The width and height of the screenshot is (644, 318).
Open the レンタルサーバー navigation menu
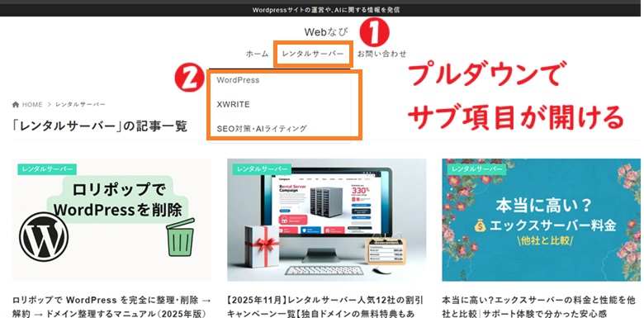tap(313, 54)
